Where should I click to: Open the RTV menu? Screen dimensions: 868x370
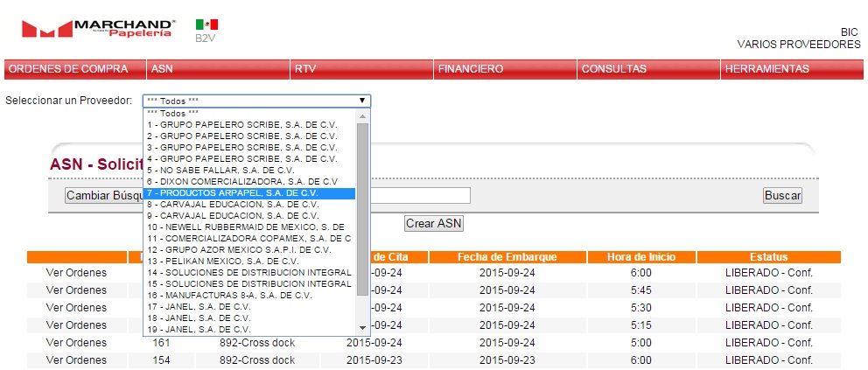[x=362, y=69]
